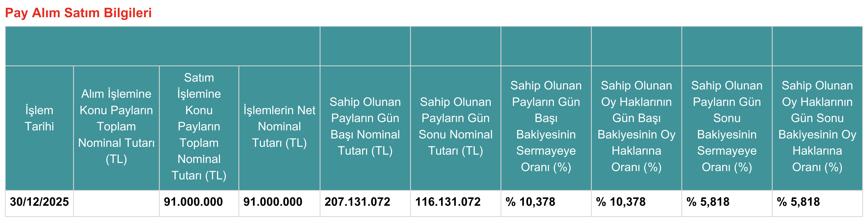Click the date cell 30/12/2025
The width and height of the screenshot is (868, 224).
39,202
